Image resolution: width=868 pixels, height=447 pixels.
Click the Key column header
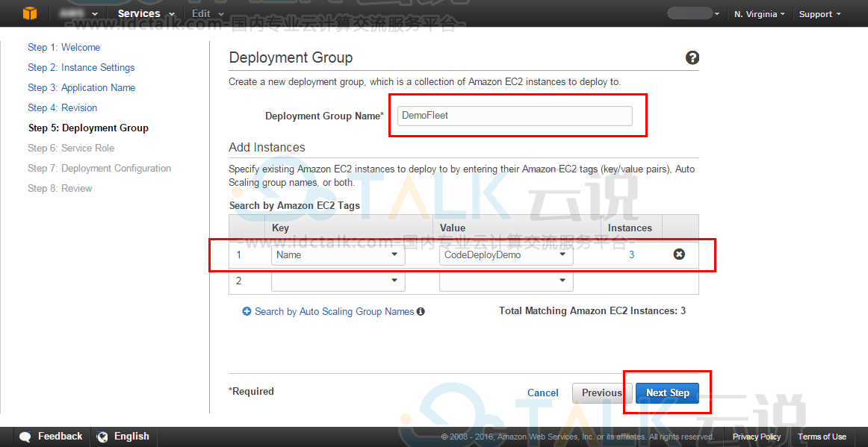click(x=280, y=228)
